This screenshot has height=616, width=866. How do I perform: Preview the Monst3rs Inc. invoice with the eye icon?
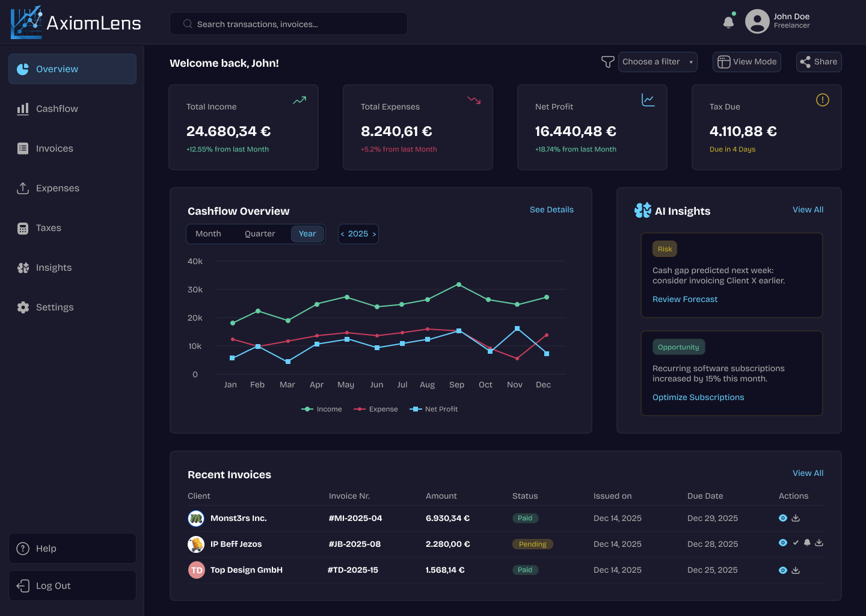click(782, 518)
